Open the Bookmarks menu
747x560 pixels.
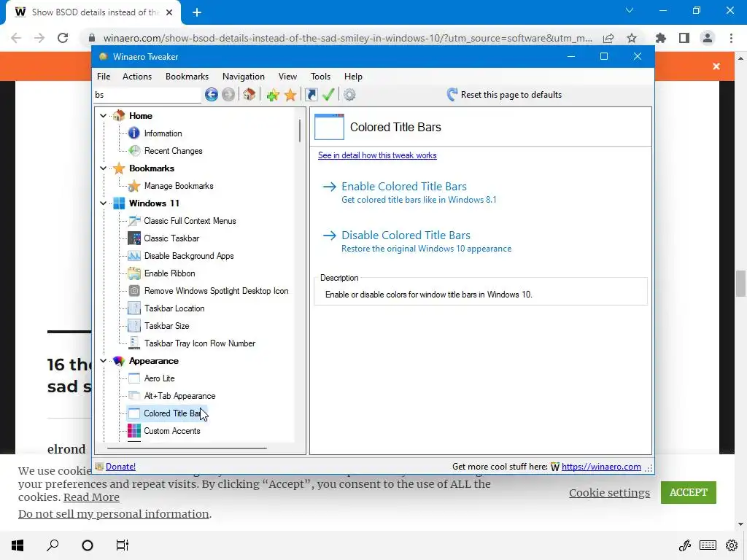point(187,76)
